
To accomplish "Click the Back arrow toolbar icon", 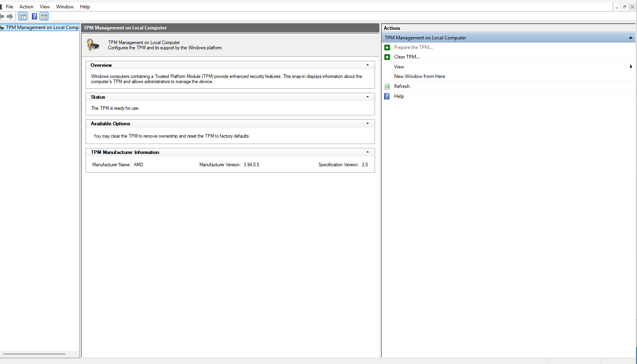I will coord(2,16).
